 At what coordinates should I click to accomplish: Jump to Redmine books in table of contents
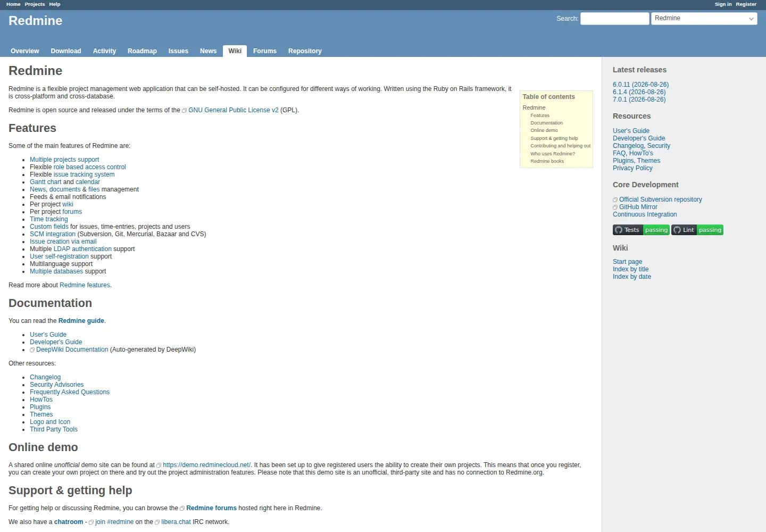pos(547,161)
